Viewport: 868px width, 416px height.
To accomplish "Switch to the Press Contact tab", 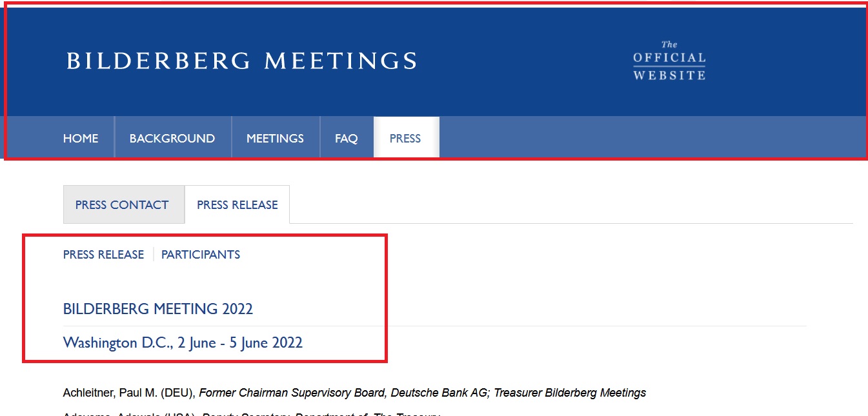I will pyautogui.click(x=122, y=205).
